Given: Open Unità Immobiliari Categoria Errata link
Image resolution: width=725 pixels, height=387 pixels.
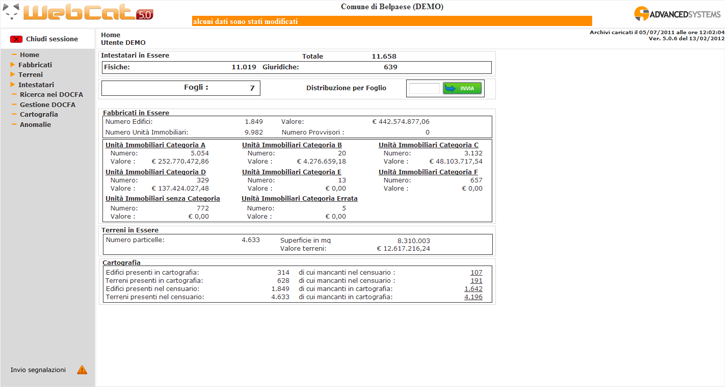Looking at the screenshot, I should 300,198.
